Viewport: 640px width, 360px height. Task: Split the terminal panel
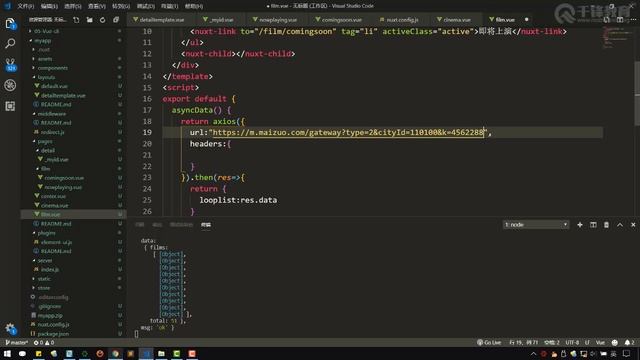click(593, 225)
